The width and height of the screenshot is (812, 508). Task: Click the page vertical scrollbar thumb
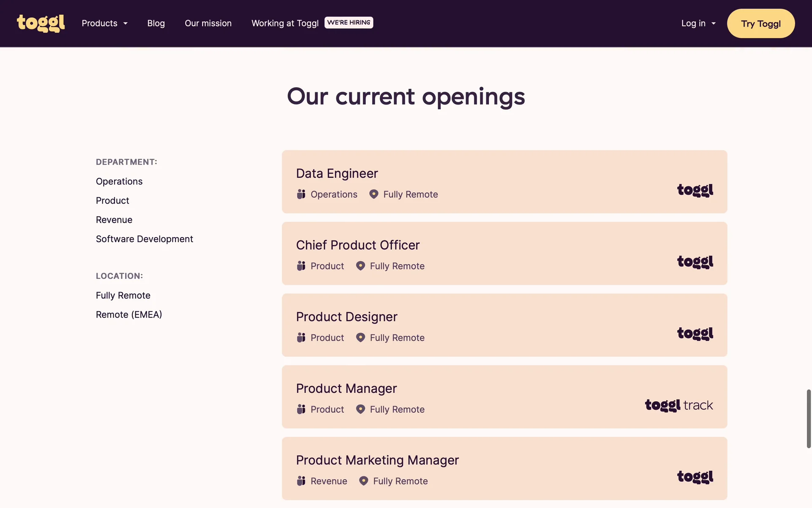click(808, 418)
